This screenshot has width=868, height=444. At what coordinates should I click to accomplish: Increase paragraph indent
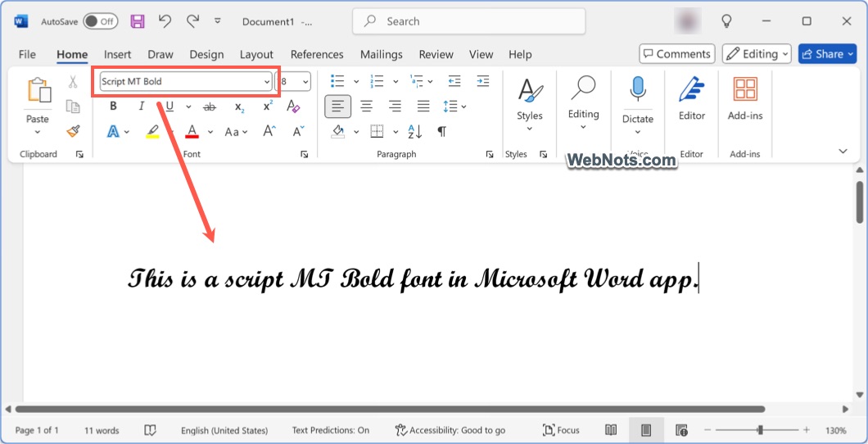[482, 81]
